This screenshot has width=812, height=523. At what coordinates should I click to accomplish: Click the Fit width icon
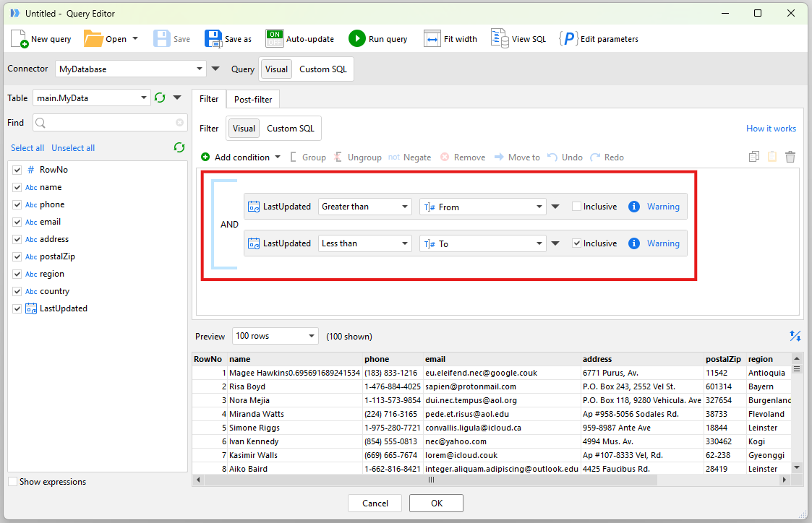pyautogui.click(x=432, y=39)
